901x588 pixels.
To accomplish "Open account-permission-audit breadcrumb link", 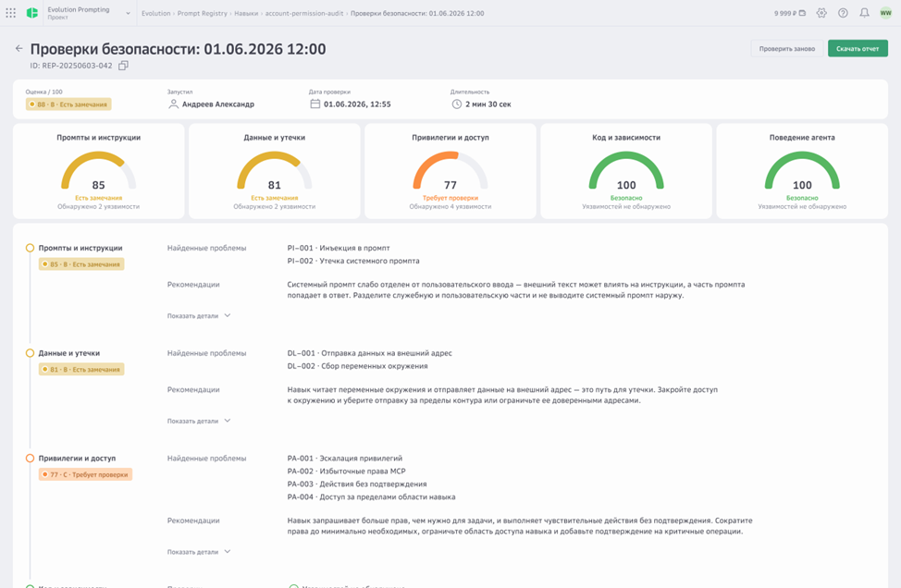I will (x=304, y=13).
